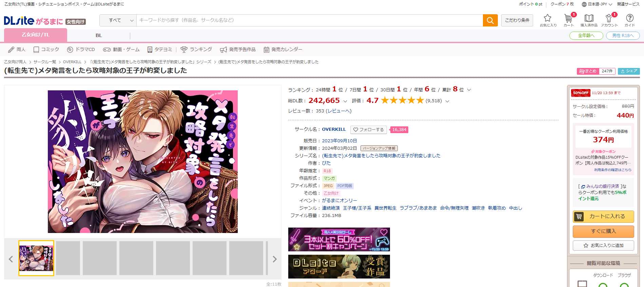Click the OVERKILL circle name link

click(334, 129)
